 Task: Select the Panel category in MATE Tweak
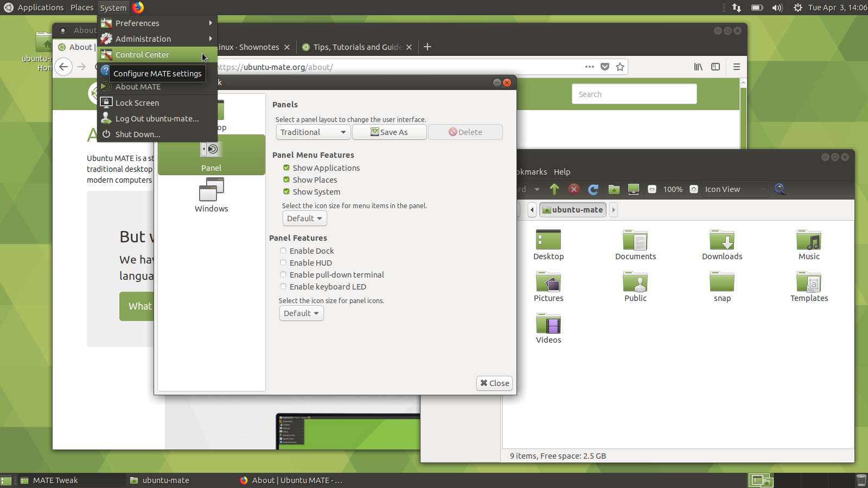coord(211,155)
